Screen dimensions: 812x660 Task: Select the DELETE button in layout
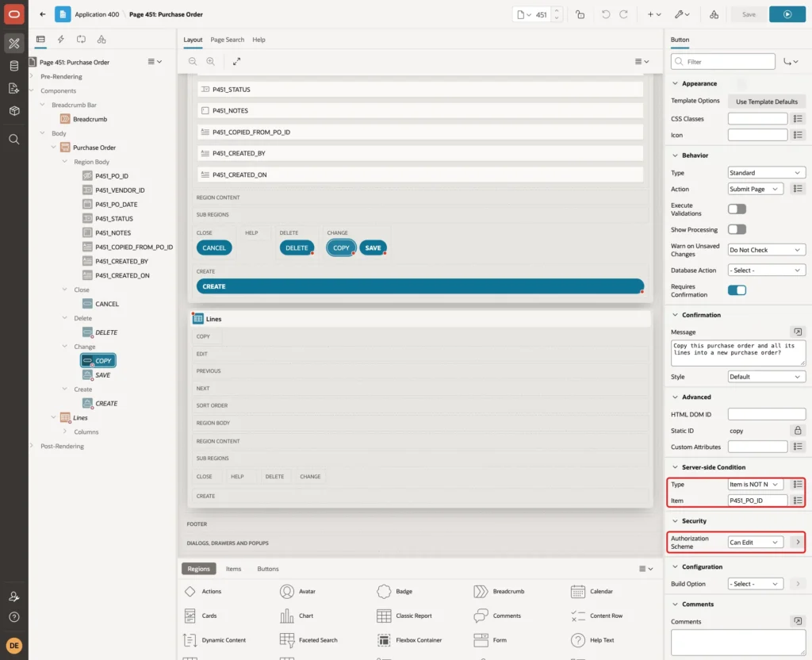coord(297,248)
